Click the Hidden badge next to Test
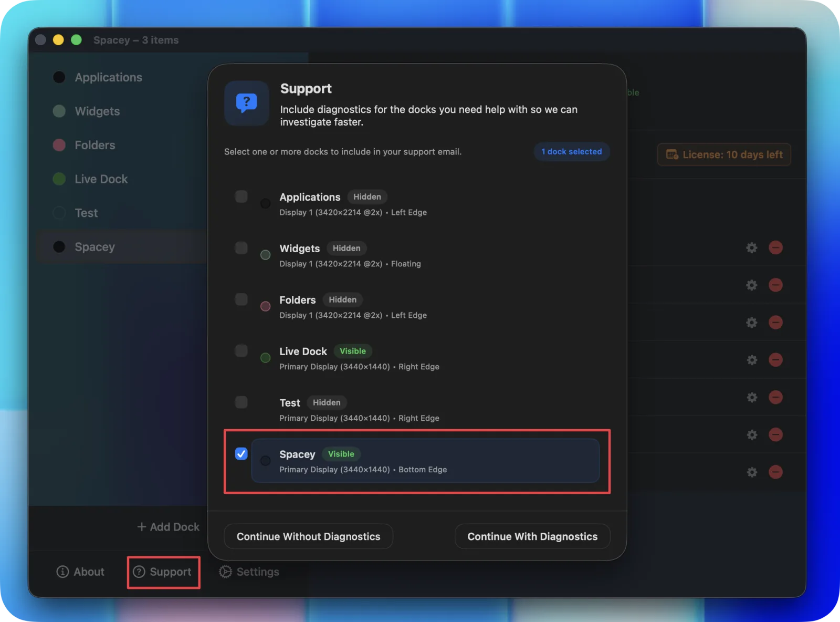This screenshot has height=622, width=840. 327,402
